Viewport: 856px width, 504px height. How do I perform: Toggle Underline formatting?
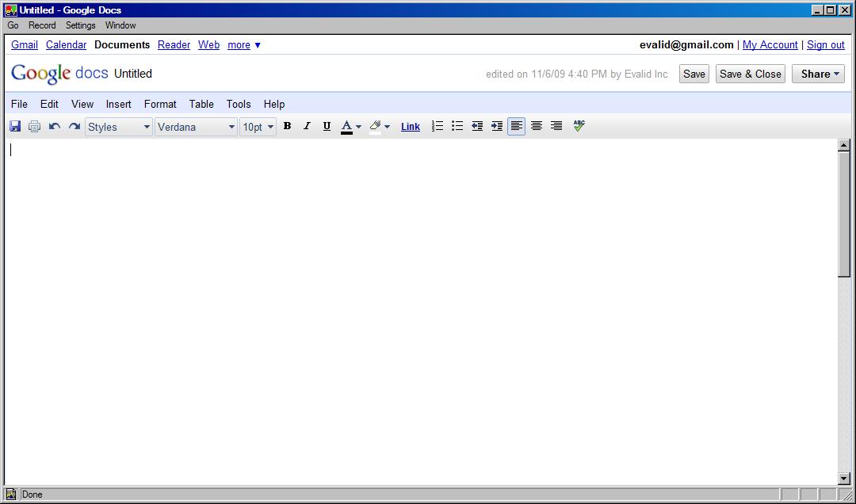(327, 126)
